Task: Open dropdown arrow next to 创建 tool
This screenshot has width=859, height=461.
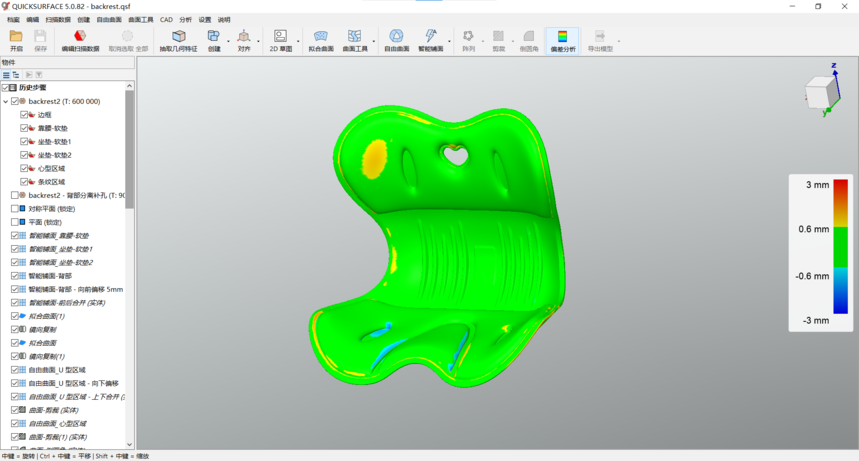Action: 228,41
